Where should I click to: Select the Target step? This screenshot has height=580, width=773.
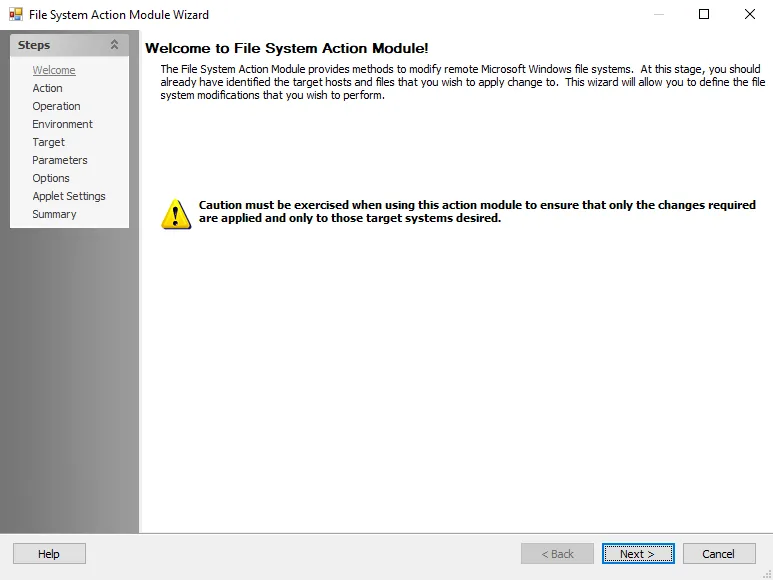point(48,142)
